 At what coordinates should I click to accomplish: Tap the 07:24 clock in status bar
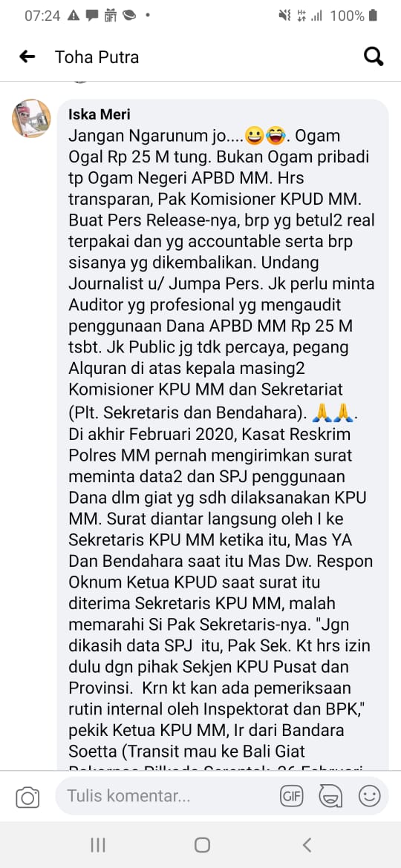(x=42, y=16)
